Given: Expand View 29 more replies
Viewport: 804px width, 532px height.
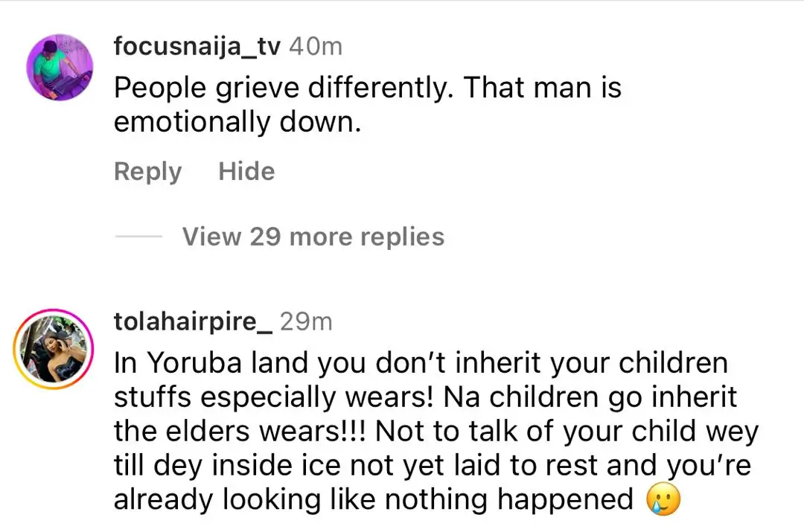Looking at the screenshot, I should [313, 237].
